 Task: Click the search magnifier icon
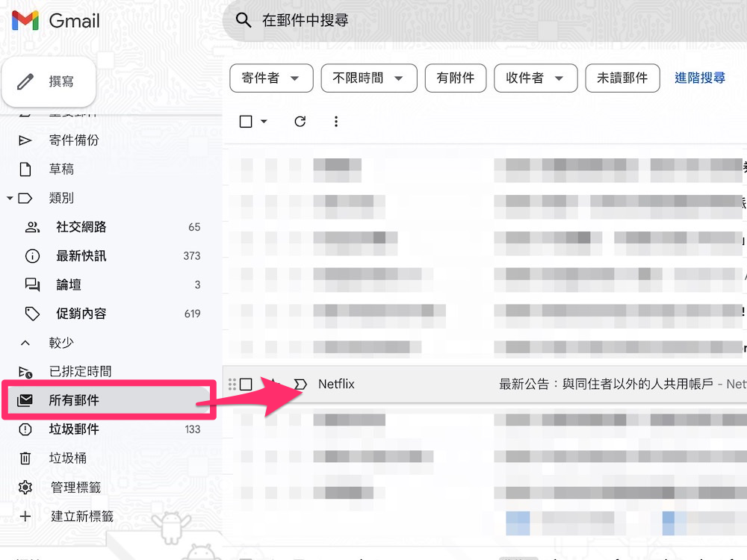pos(244,20)
